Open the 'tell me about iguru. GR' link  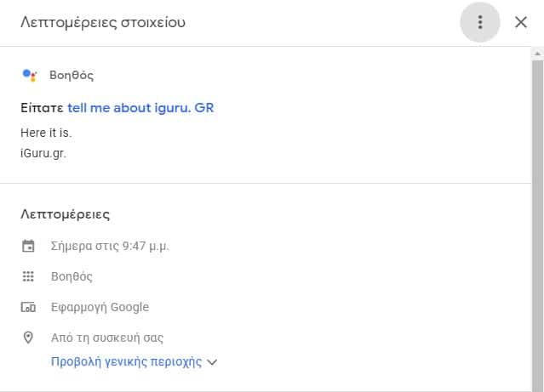coord(140,108)
